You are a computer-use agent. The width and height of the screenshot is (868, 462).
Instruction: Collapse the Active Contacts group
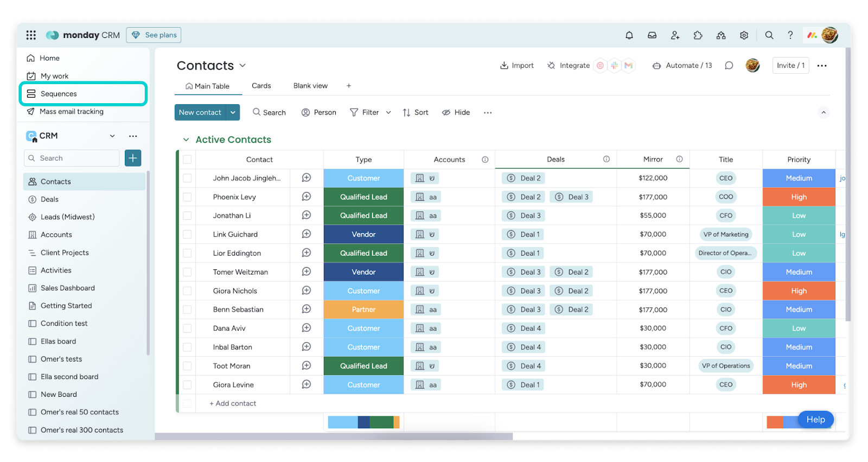[x=186, y=140]
